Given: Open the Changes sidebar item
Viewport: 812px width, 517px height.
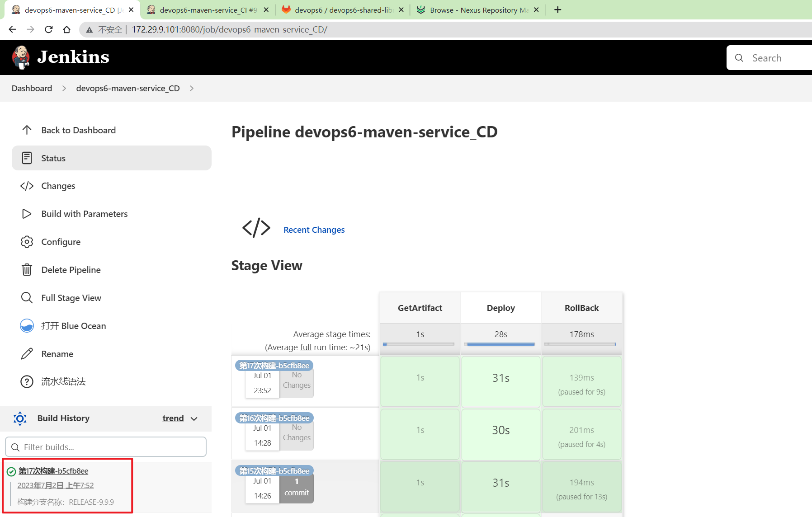Looking at the screenshot, I should 112,186.
